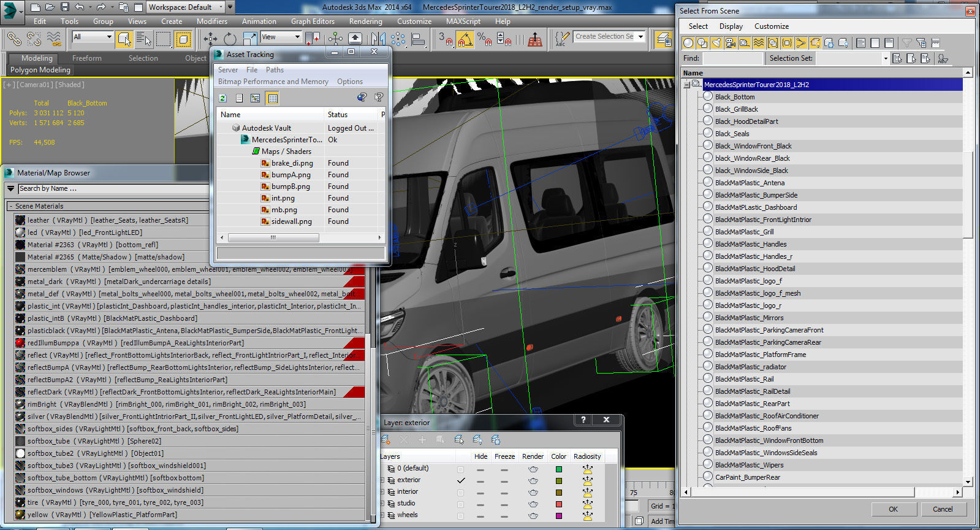Activate the Select and Move tool
The width and height of the screenshot is (980, 530).
click(x=210, y=39)
